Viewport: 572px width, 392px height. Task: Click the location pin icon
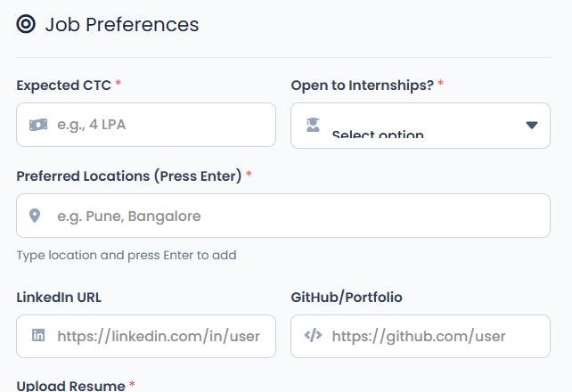pos(36,216)
